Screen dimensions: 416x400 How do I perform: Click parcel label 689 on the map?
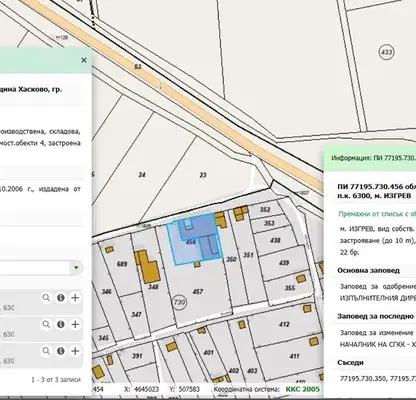[122, 264]
